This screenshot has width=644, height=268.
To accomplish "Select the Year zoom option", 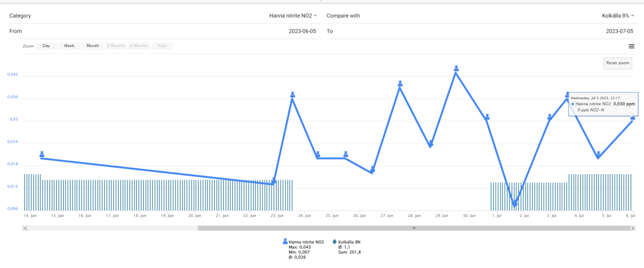I will (x=162, y=46).
